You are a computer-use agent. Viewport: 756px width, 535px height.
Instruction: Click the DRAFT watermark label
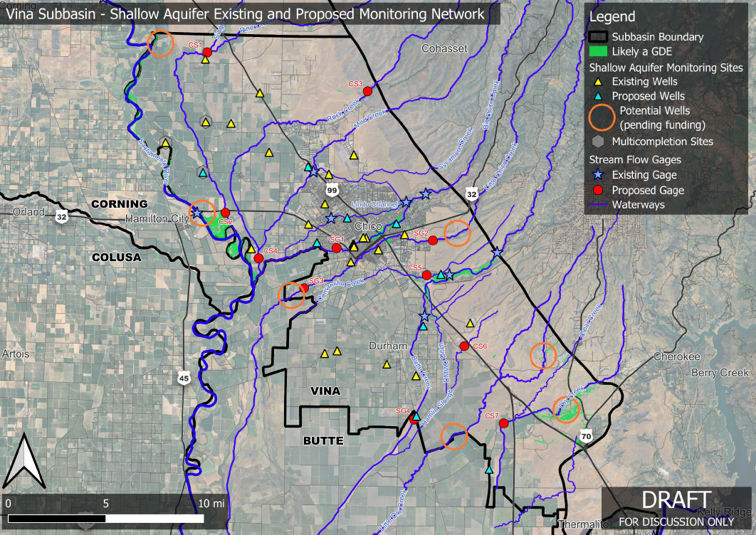pyautogui.click(x=676, y=500)
